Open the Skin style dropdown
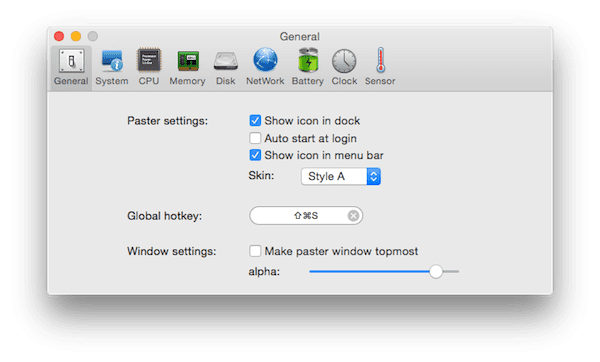Viewport: 600px width, 362px height. pos(341,176)
